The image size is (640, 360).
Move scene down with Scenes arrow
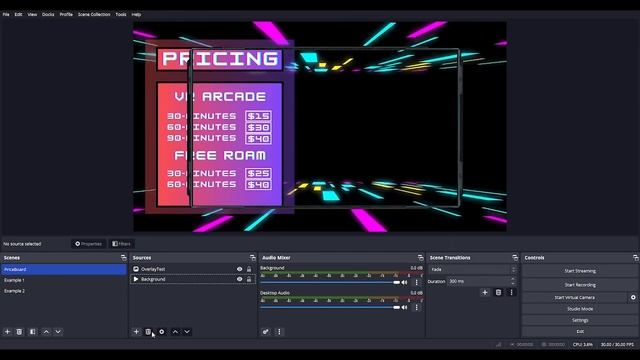[x=58, y=332]
